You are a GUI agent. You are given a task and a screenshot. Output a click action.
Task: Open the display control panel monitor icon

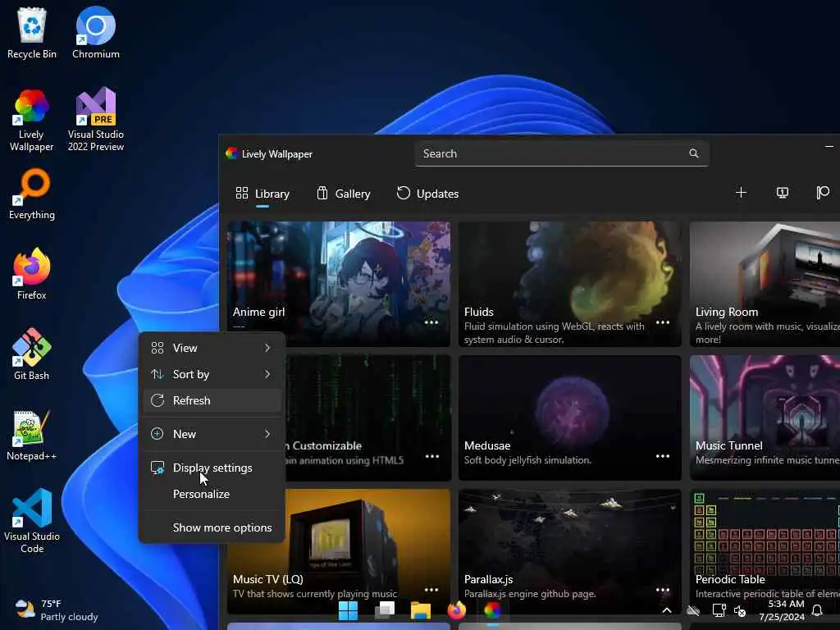click(x=782, y=193)
